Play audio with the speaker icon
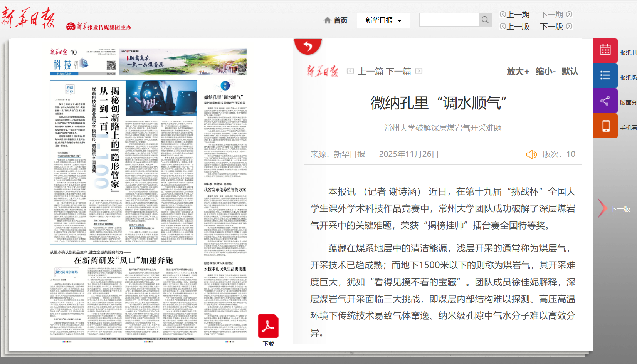This screenshot has height=364, width=637. click(x=531, y=154)
